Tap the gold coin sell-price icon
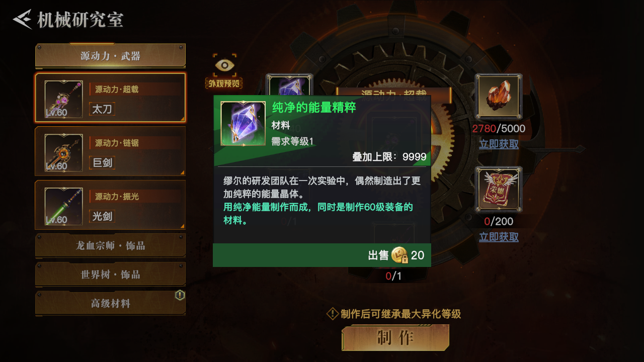 [x=400, y=255]
